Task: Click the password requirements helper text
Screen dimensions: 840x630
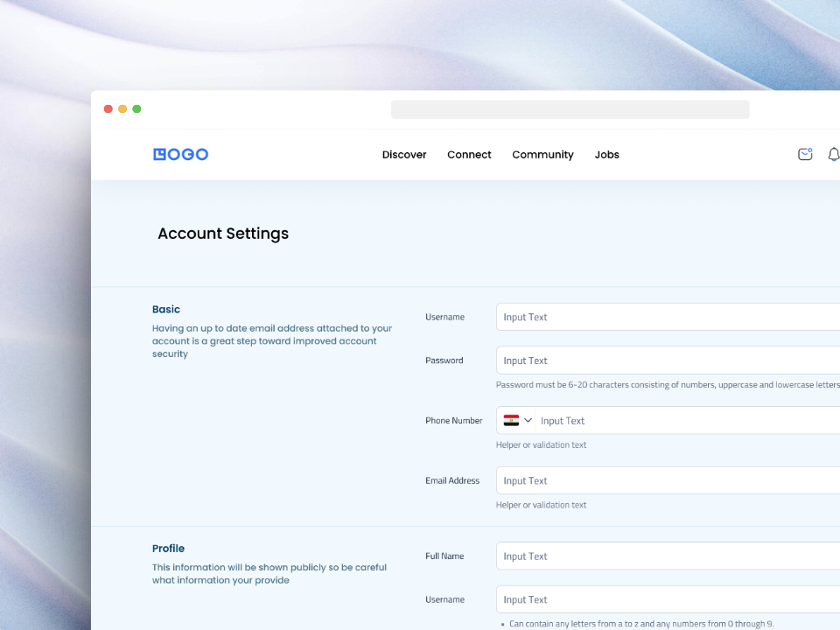Action: coord(668,385)
